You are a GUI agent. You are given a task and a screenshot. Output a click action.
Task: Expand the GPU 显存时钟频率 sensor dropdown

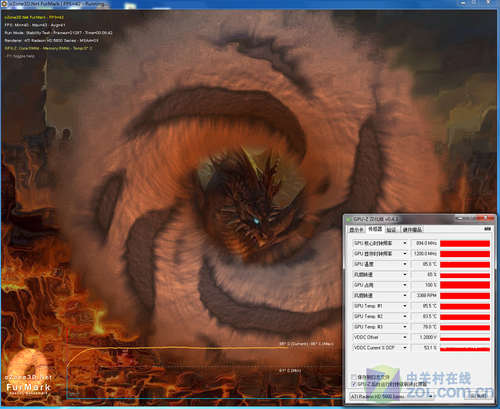coord(405,254)
